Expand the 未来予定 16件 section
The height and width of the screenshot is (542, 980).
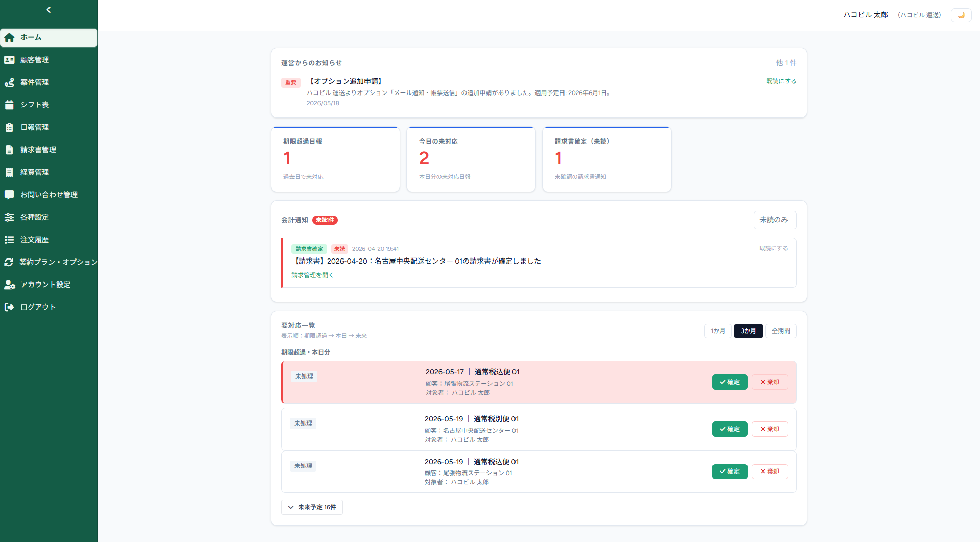tap(312, 507)
